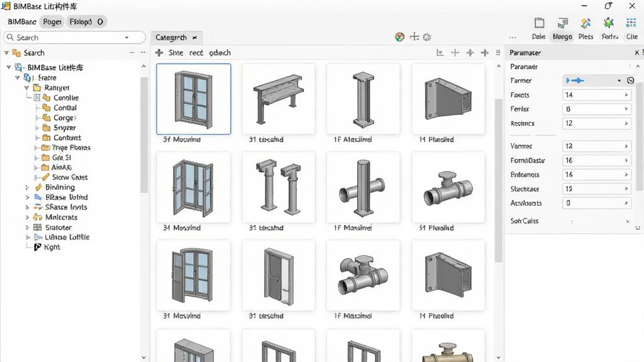This screenshot has height=362, width=644.
Task: Click the gallery scroll down arrow
Action: click(x=499, y=358)
